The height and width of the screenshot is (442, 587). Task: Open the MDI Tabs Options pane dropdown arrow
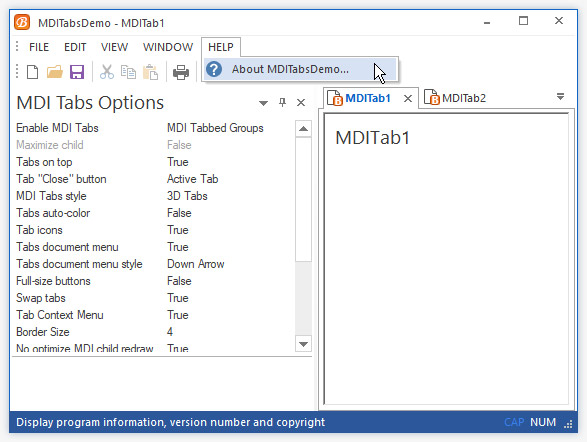coord(264,103)
